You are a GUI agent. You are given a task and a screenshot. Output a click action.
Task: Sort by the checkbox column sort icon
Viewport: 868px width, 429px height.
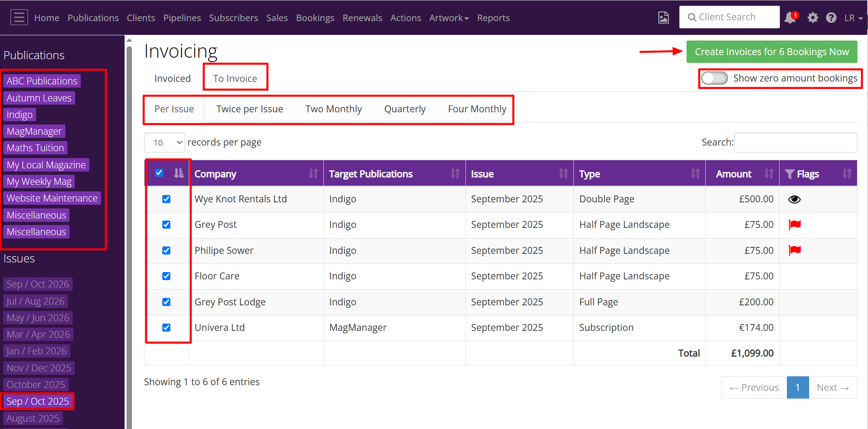(x=179, y=173)
